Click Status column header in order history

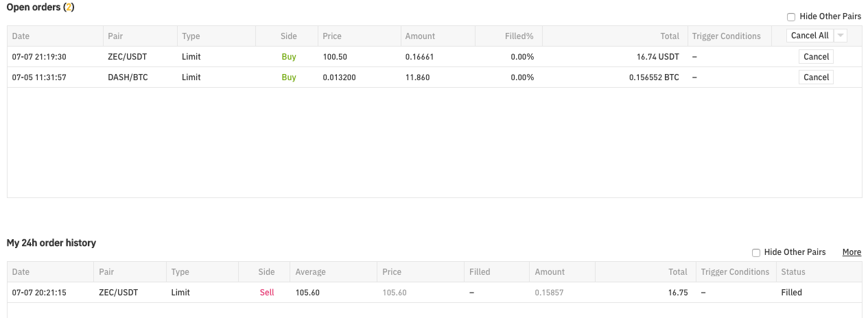[x=793, y=272]
